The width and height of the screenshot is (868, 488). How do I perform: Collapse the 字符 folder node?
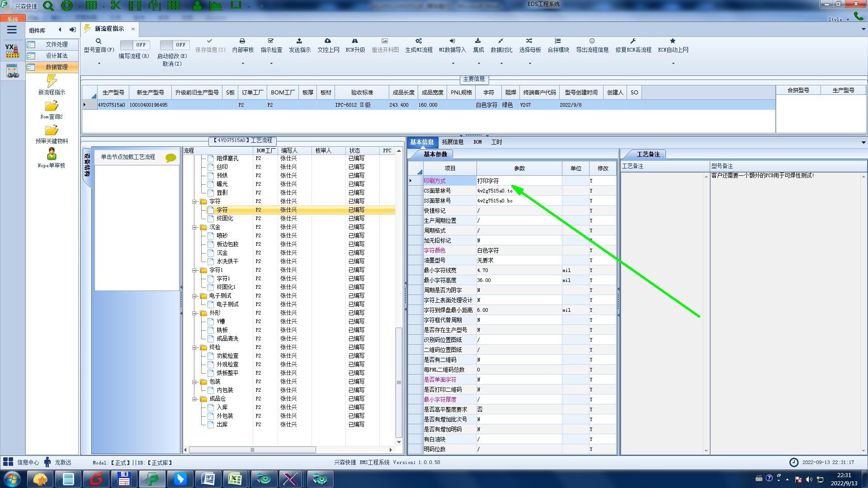coord(195,202)
